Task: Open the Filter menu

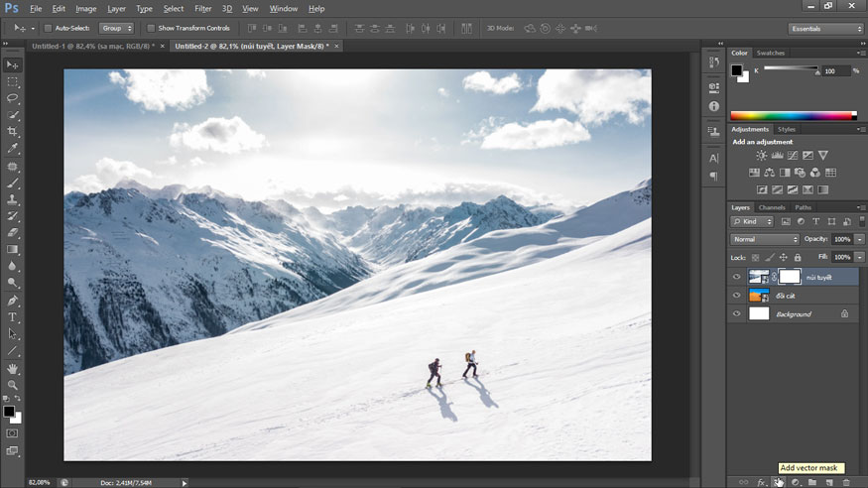Action: (x=202, y=9)
